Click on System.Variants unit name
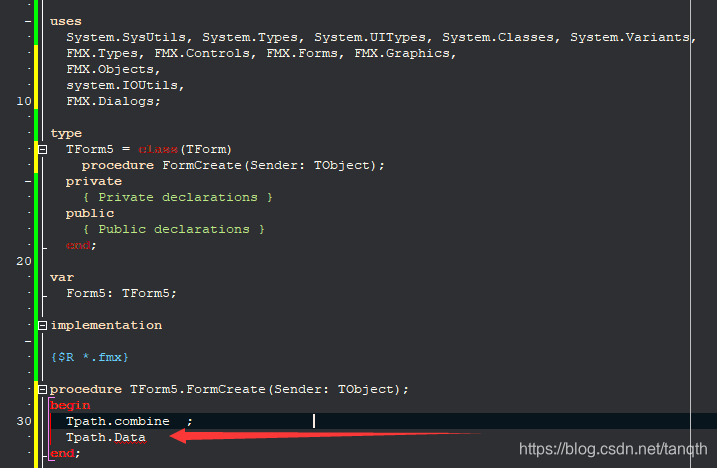The image size is (717, 468). click(x=630, y=38)
